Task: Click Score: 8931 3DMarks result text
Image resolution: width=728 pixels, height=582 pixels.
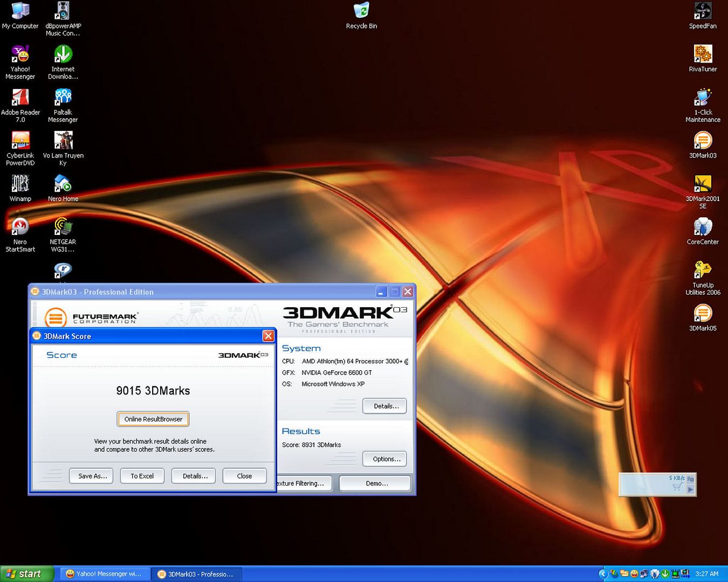Action: 312,445
